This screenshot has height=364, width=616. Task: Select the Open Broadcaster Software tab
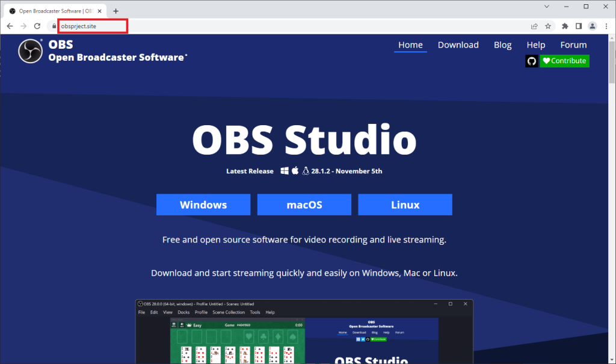55,11
